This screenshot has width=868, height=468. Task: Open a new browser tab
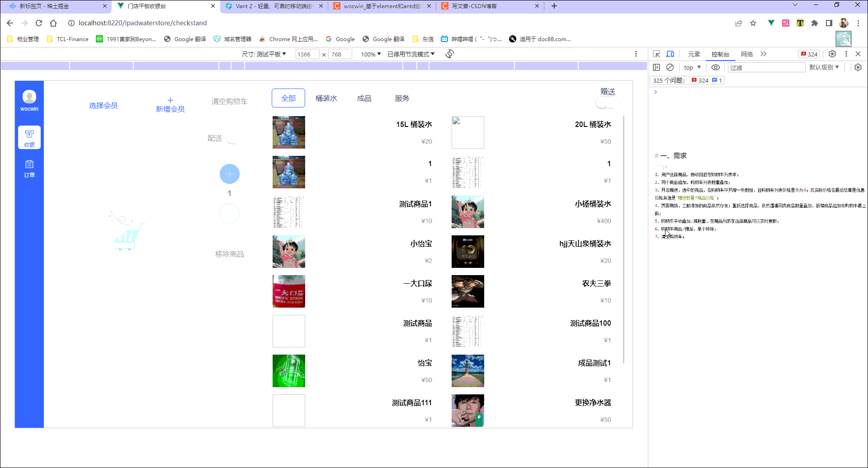pyautogui.click(x=554, y=6)
